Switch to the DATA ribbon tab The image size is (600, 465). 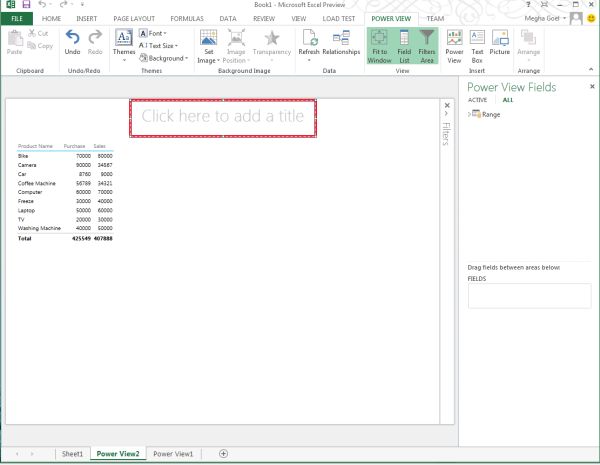click(x=228, y=19)
